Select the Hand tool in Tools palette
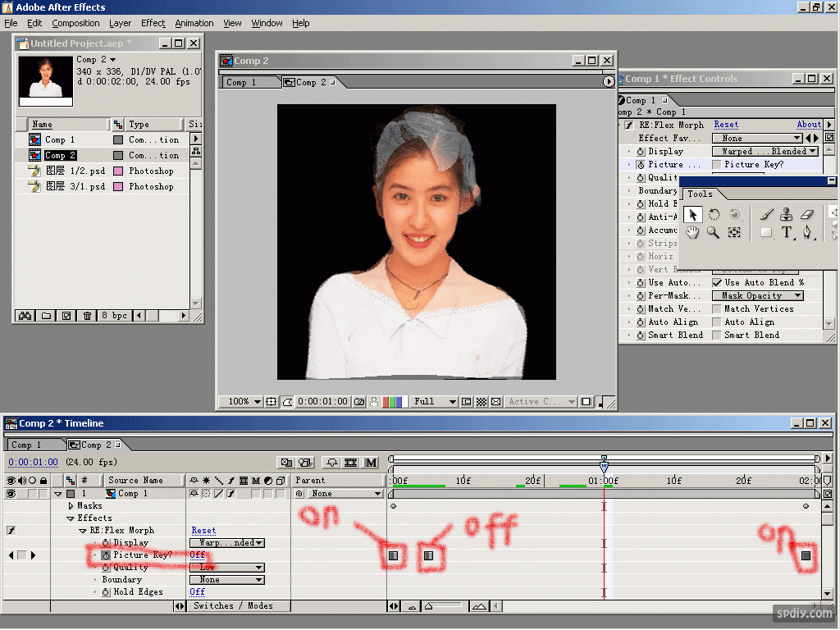 click(x=693, y=233)
